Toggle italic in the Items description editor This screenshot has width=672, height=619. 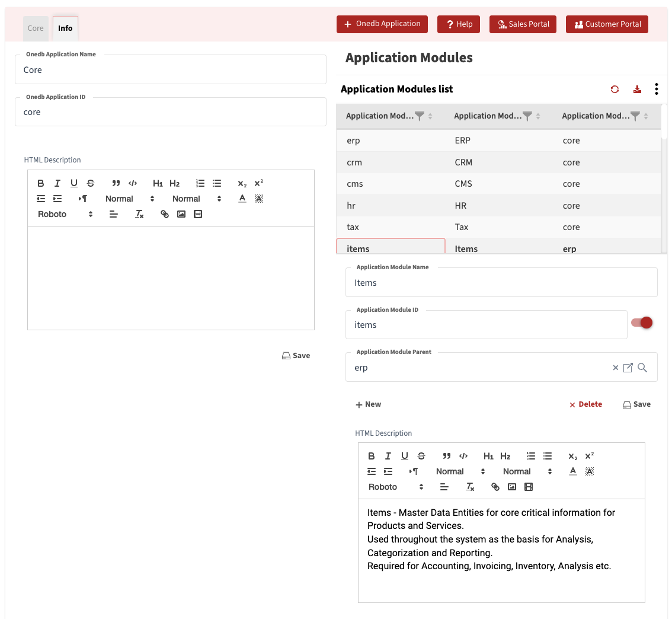click(388, 457)
